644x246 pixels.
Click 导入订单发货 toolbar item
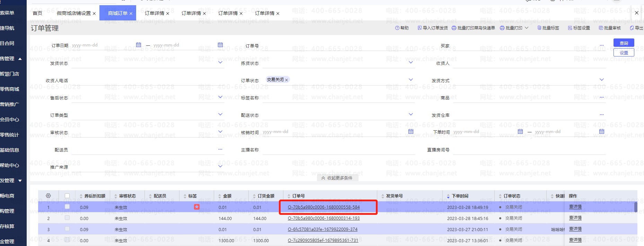tap(433, 28)
